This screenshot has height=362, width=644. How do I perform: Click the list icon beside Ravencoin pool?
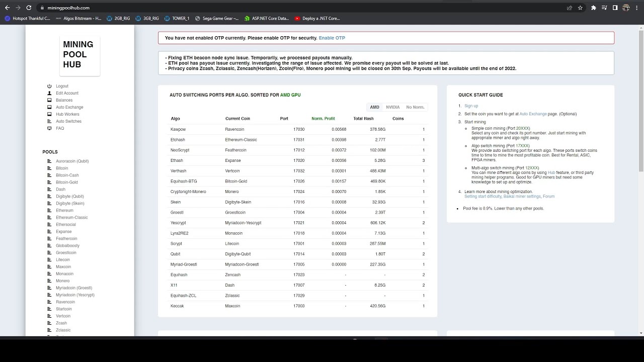(49, 302)
